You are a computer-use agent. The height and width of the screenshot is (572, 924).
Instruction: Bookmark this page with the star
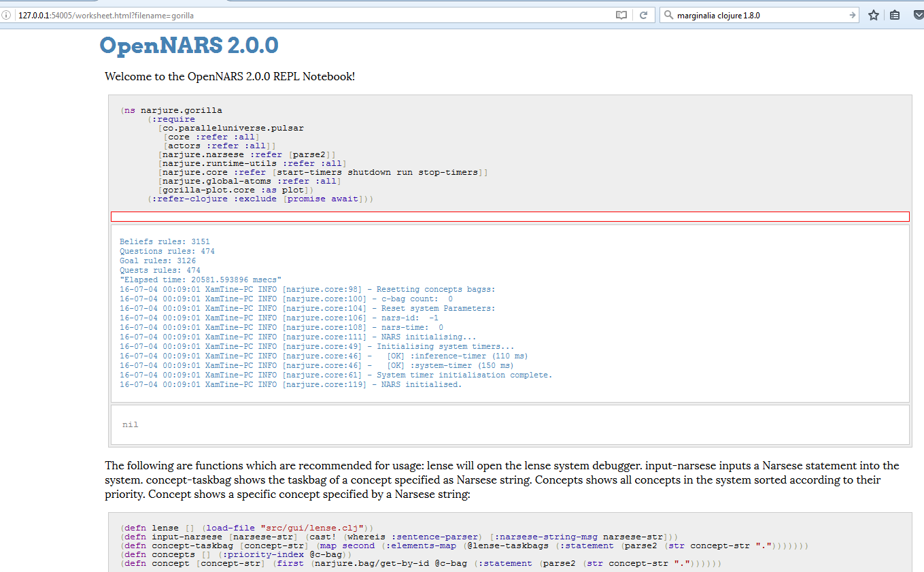click(874, 15)
